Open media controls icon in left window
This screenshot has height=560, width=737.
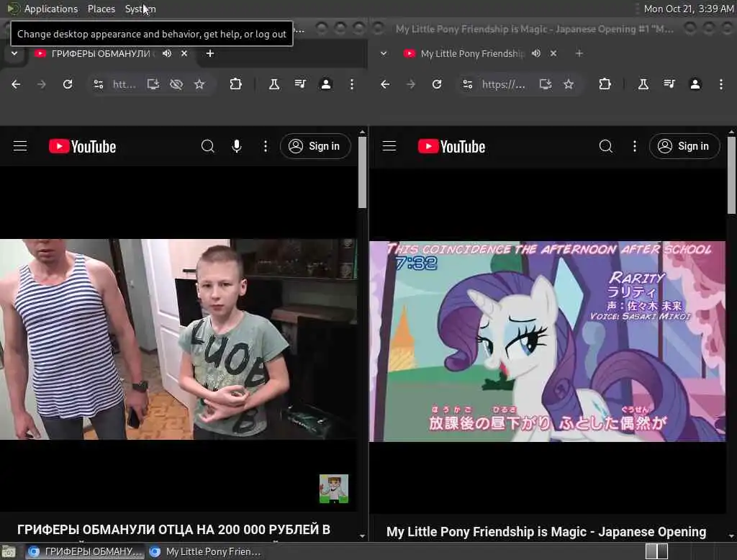pyautogui.click(x=300, y=84)
